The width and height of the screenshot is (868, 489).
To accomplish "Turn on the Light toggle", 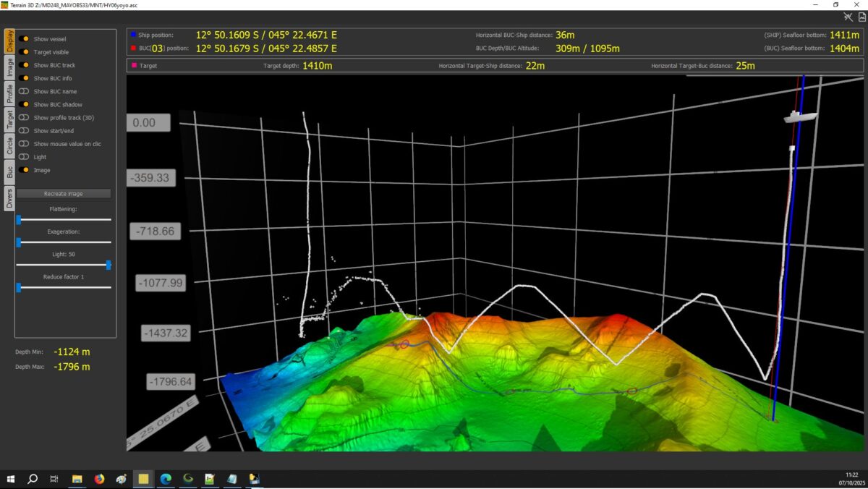I will click(x=24, y=157).
